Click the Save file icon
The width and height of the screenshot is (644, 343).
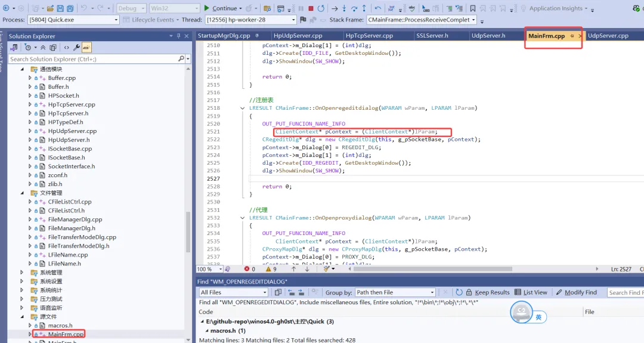pyautogui.click(x=60, y=8)
